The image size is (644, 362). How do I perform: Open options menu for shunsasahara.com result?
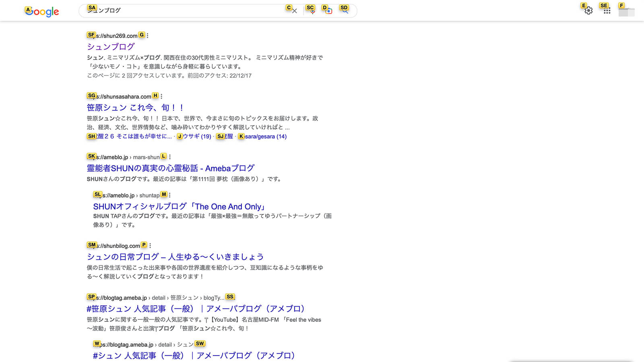161,96
